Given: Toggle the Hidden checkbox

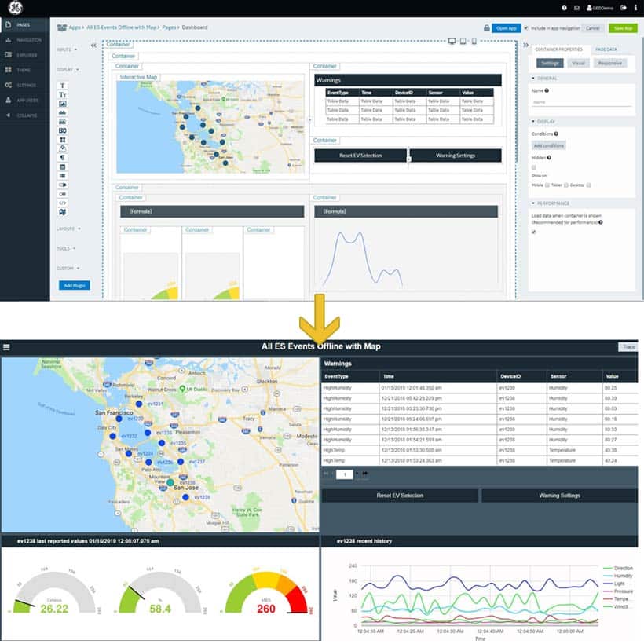Looking at the screenshot, I should tap(534, 167).
